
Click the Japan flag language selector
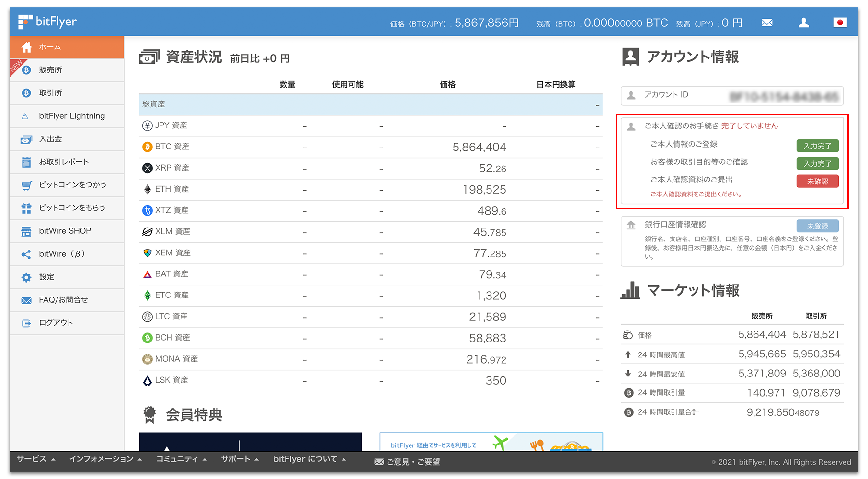point(840,22)
